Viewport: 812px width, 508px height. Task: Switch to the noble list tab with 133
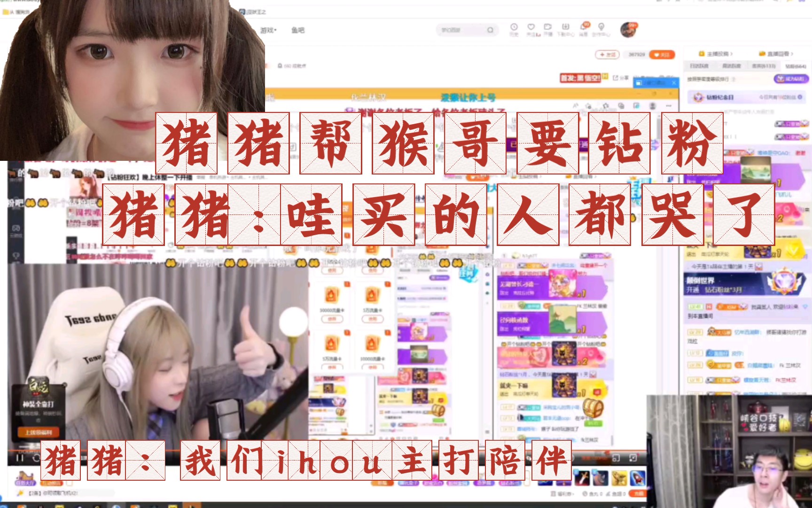pos(764,66)
